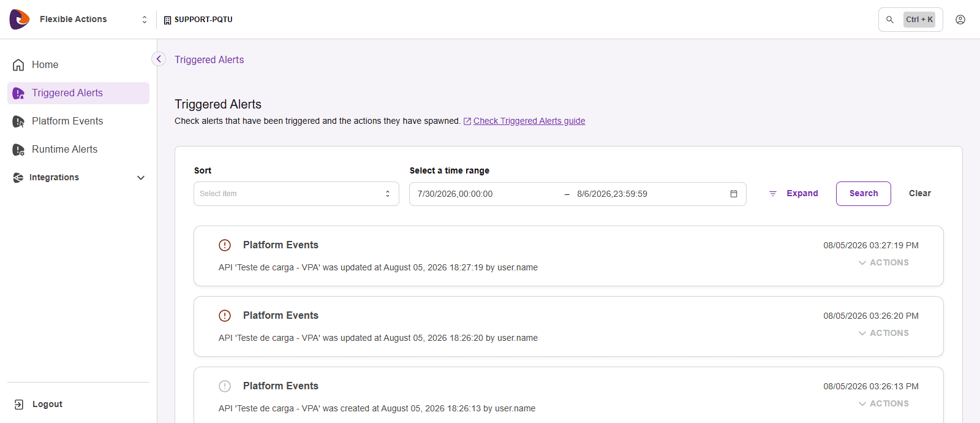Click Platform Events title of 03:27:19 PM alert

[281, 245]
